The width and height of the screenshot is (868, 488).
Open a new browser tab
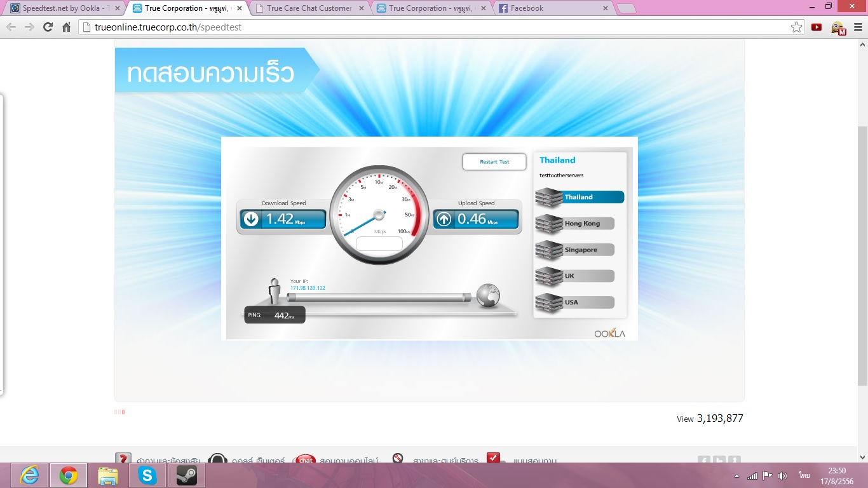click(x=627, y=8)
